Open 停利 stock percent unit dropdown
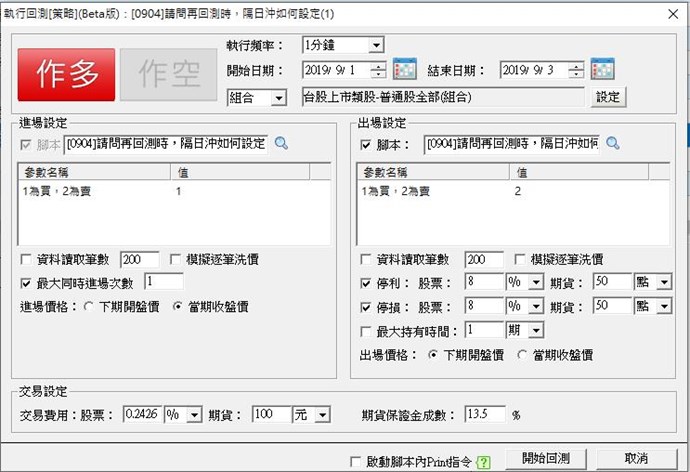 pyautogui.click(x=536, y=282)
